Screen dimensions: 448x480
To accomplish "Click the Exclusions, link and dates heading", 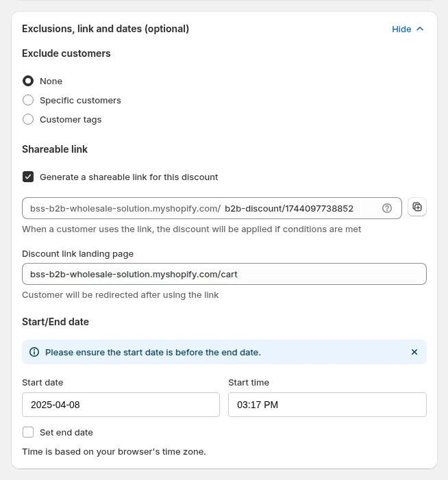I will 105,29.
